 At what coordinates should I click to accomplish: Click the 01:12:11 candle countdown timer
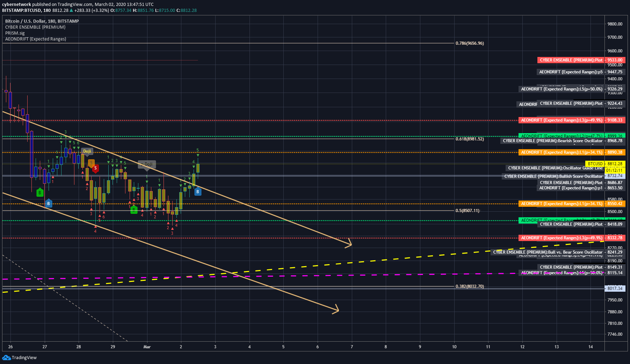pos(615,170)
